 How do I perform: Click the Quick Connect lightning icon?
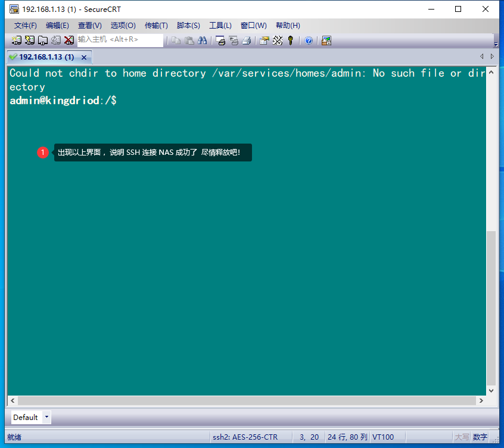tap(30, 41)
